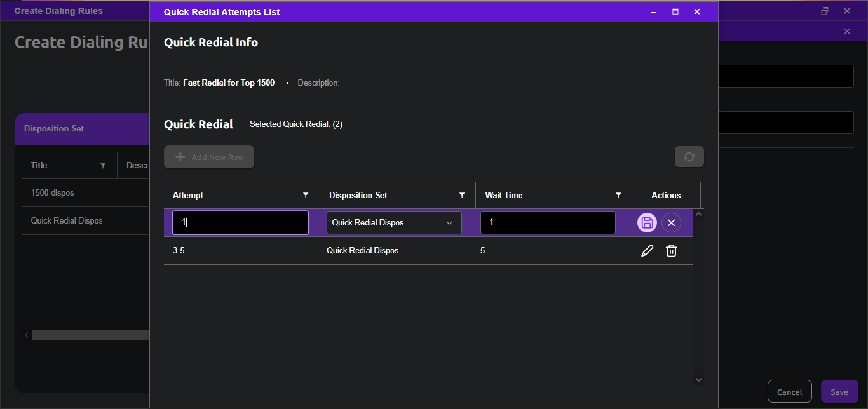This screenshot has height=409, width=868.
Task: Filter the Wait Time column
Action: (618, 195)
